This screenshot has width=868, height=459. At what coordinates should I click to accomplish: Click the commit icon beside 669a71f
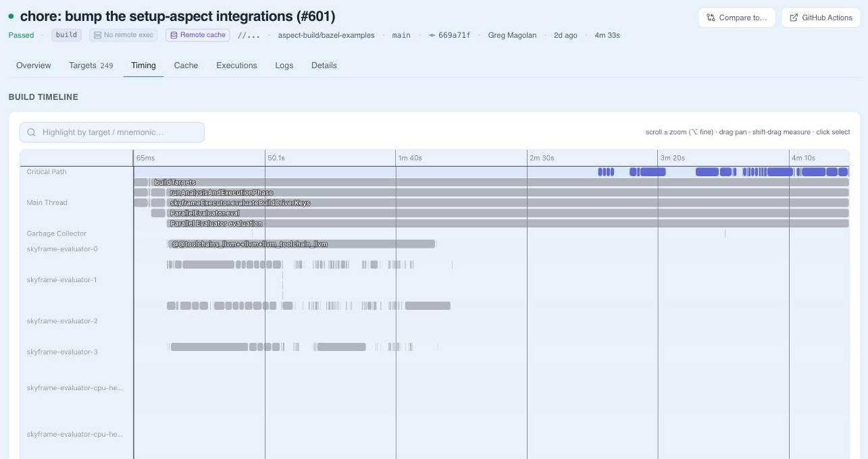[432, 35]
